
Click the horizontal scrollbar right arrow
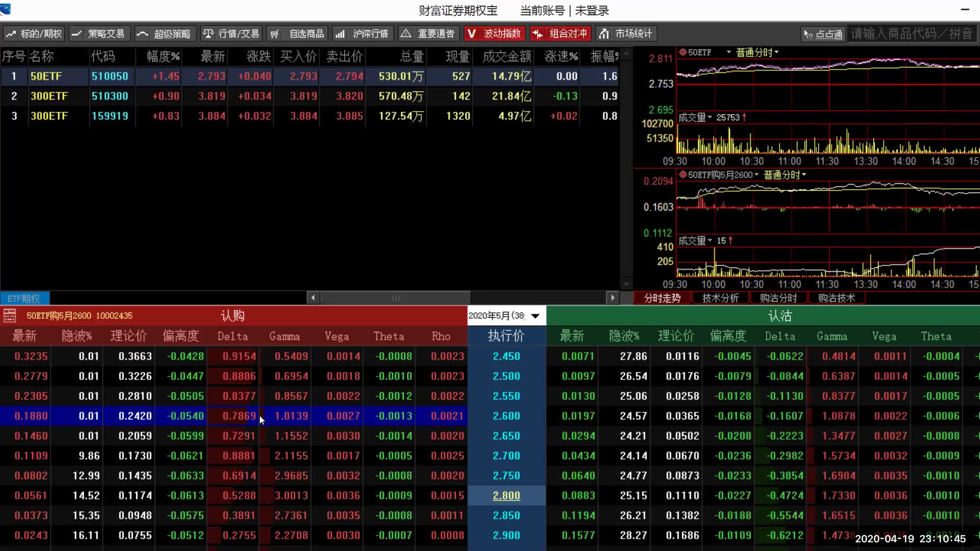[x=612, y=297]
